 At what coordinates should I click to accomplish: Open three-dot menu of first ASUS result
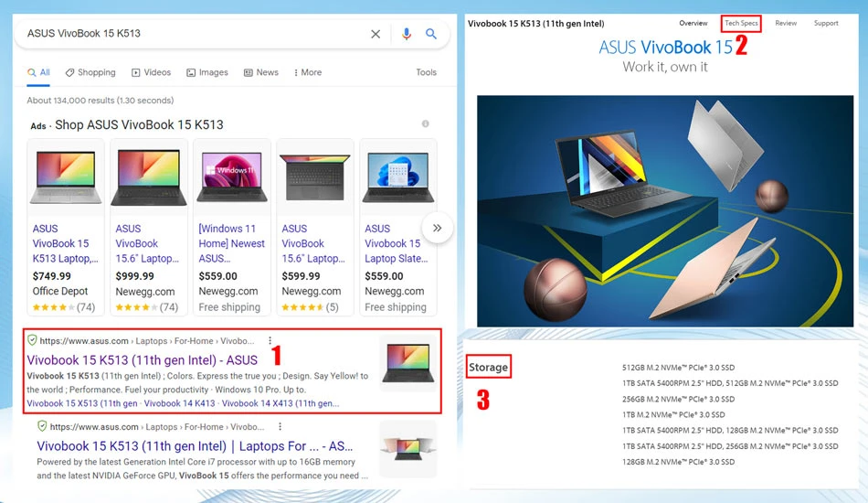(x=270, y=341)
